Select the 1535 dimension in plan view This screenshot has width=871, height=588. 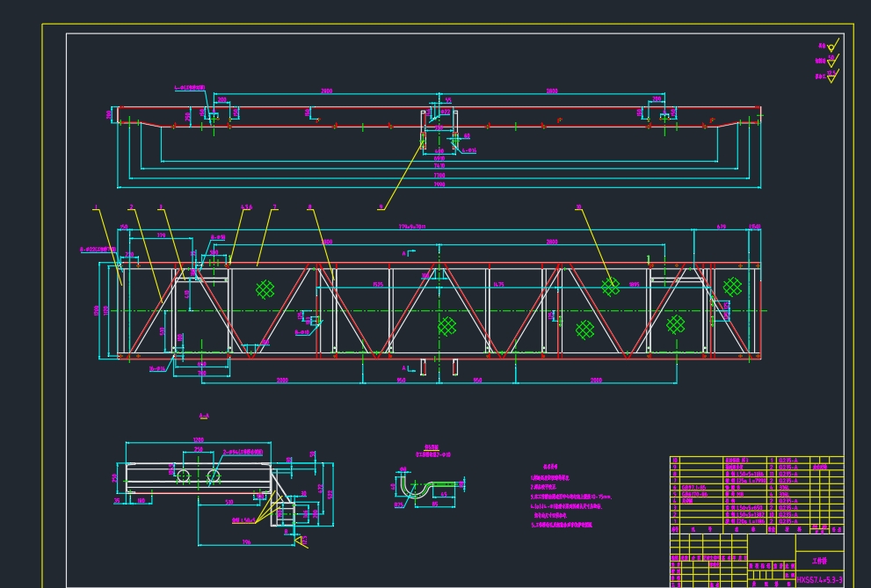click(x=378, y=285)
